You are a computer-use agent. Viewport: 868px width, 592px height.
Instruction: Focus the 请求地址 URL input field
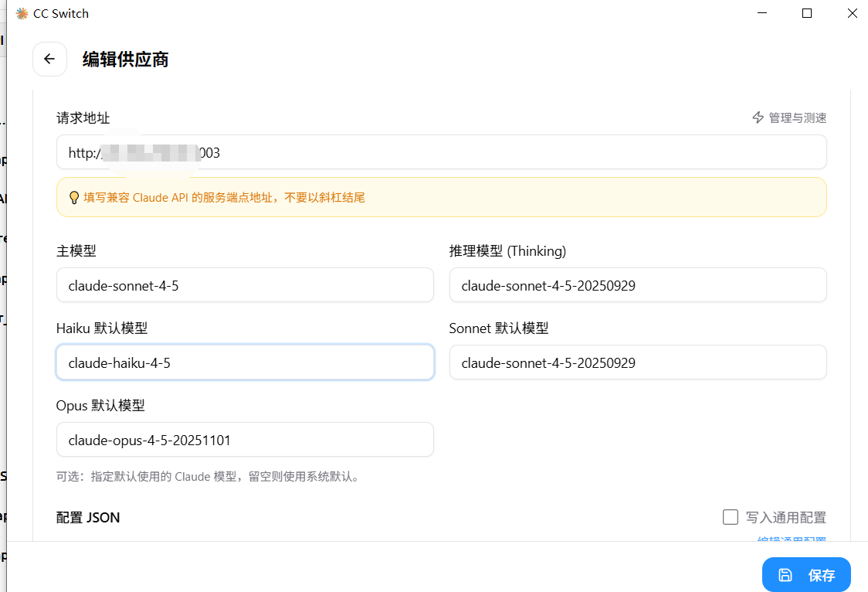[x=441, y=152]
